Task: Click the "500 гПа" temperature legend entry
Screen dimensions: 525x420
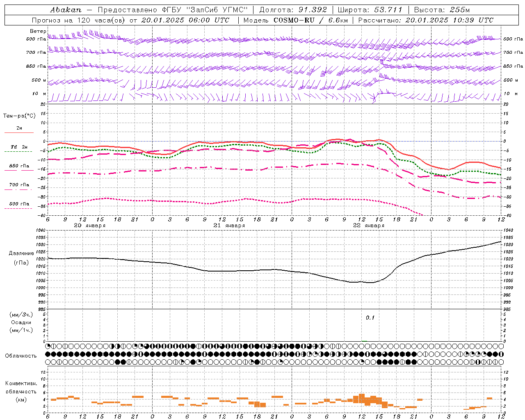Action: (x=19, y=204)
